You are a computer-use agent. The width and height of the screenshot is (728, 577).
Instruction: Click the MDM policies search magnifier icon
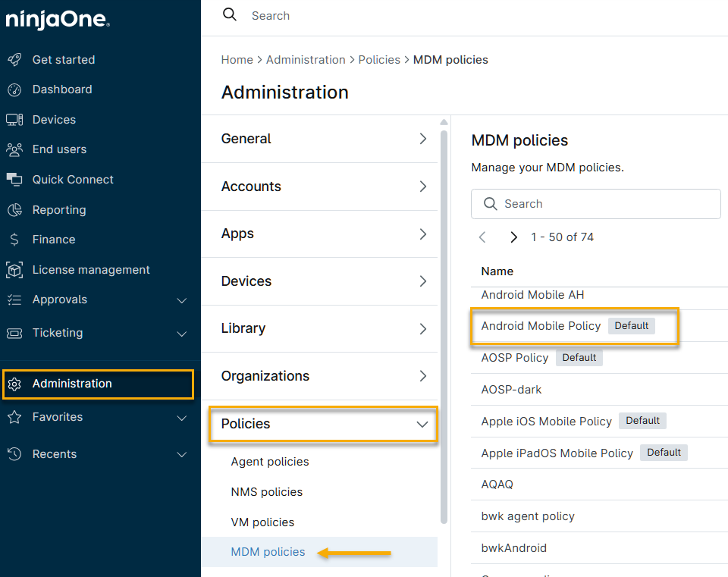pyautogui.click(x=491, y=204)
